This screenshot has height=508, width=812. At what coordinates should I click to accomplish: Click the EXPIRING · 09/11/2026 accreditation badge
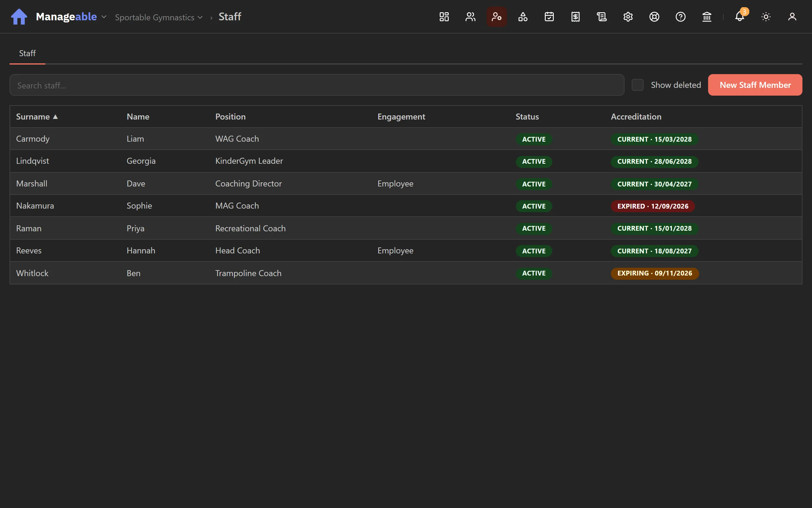pyautogui.click(x=655, y=273)
